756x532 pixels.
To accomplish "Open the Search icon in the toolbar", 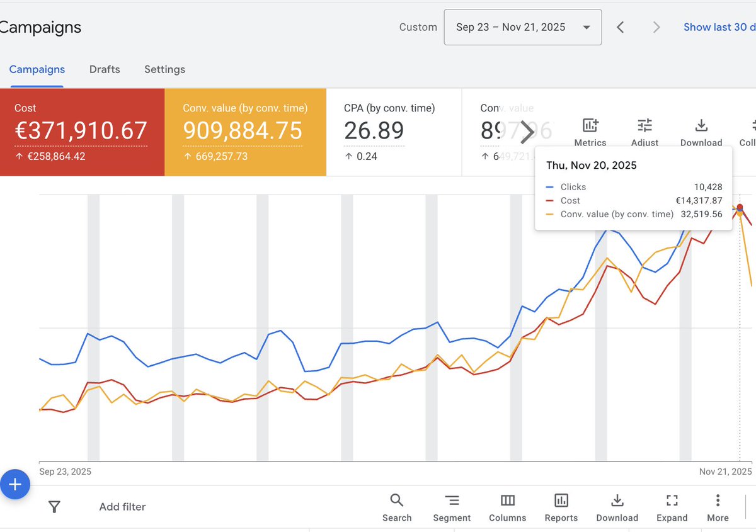I will (x=396, y=501).
